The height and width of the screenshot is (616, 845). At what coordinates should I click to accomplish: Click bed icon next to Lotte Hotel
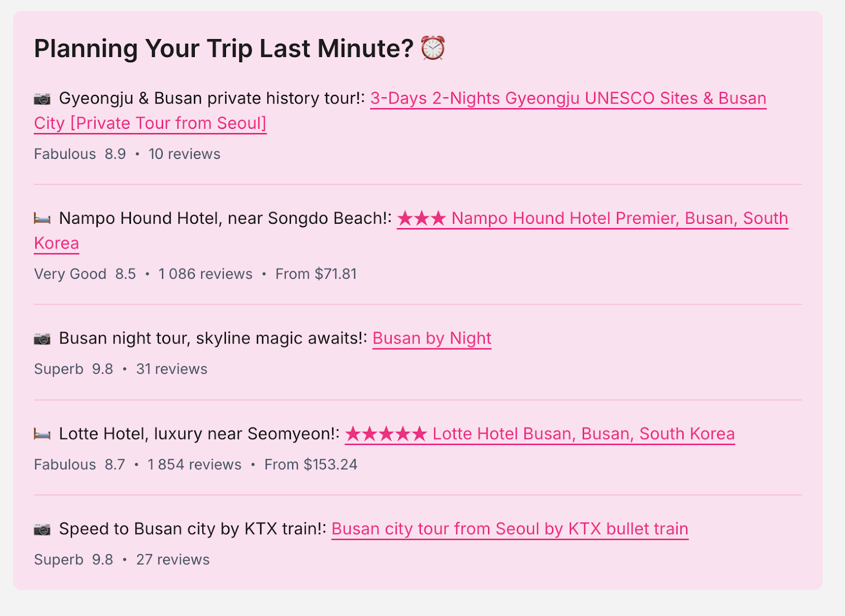point(42,434)
